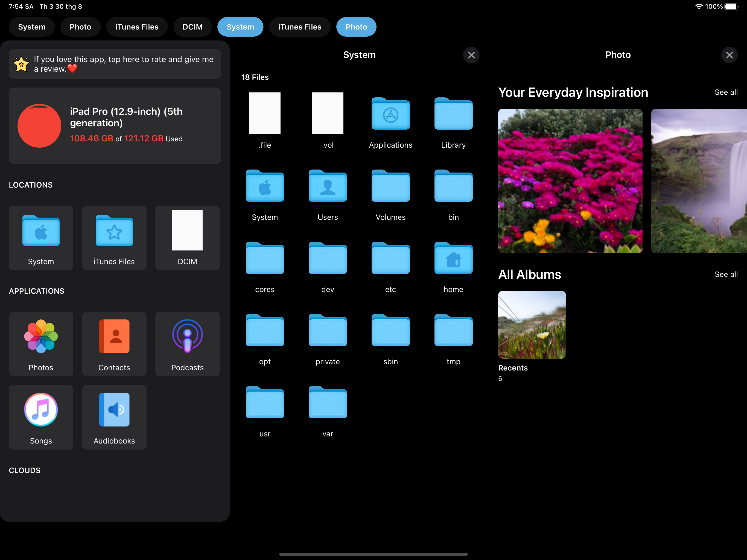Open iTunes Files location in sidebar
The width and height of the screenshot is (747, 560).
[x=114, y=237]
